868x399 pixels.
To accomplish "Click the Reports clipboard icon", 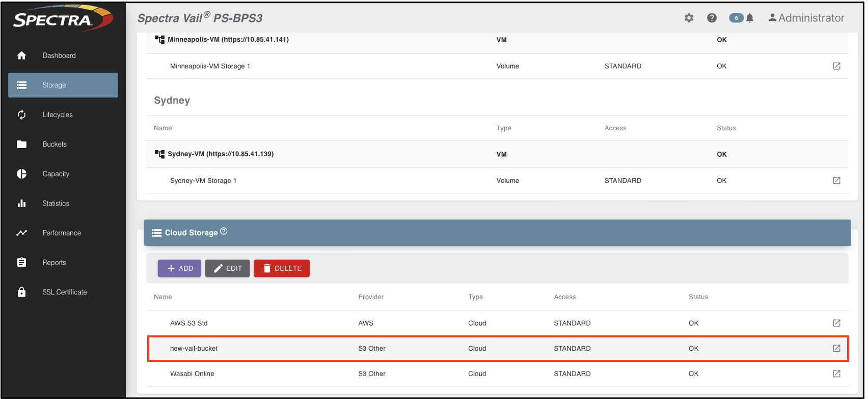I will click(21, 262).
